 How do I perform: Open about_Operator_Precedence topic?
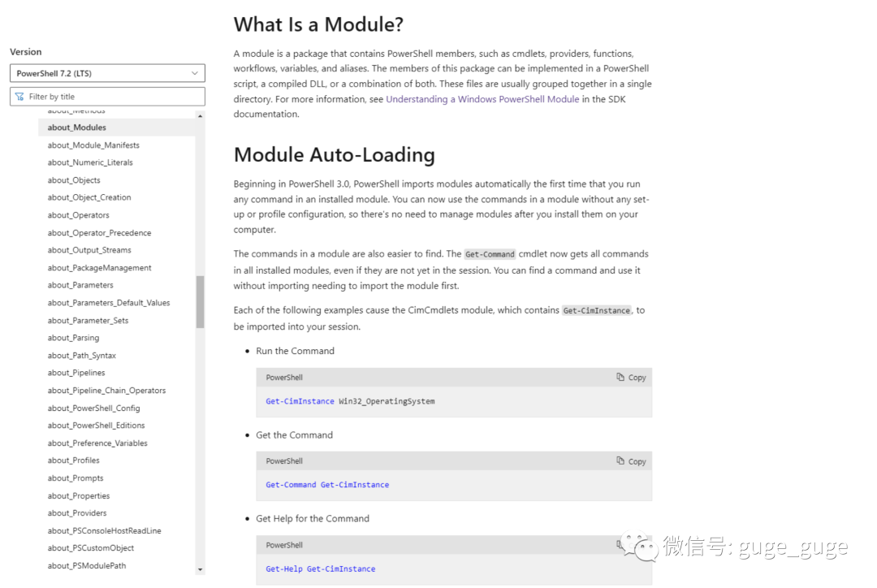[99, 233]
